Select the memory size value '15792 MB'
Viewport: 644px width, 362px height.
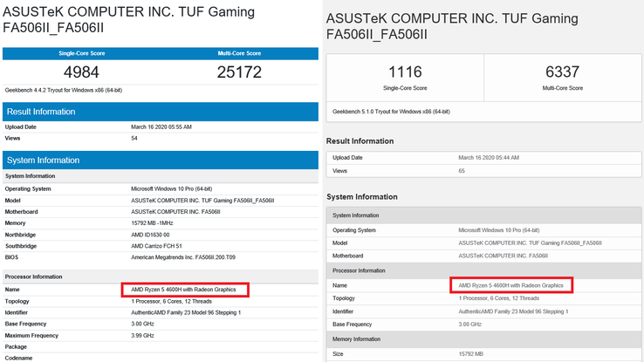[x=470, y=354]
